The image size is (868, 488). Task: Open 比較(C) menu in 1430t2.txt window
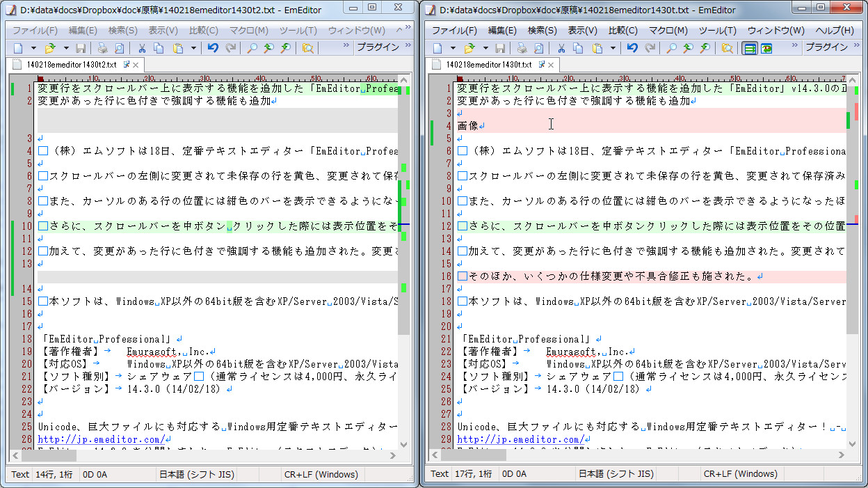click(x=203, y=31)
